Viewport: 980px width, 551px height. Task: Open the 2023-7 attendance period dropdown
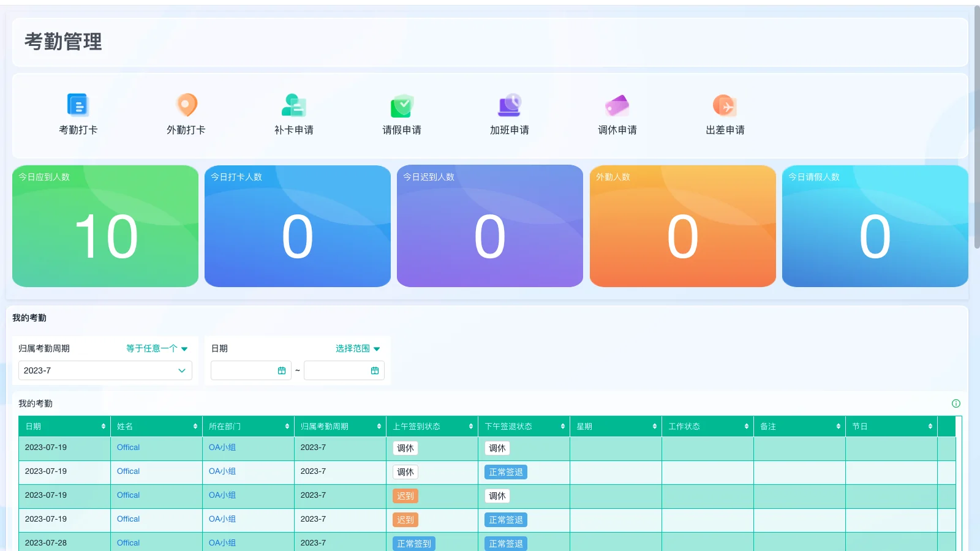(105, 370)
